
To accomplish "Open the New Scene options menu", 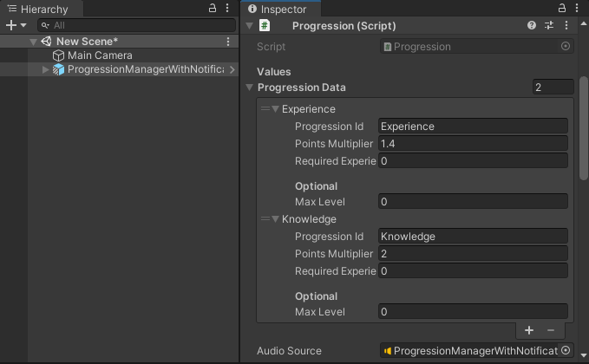I will tap(228, 42).
